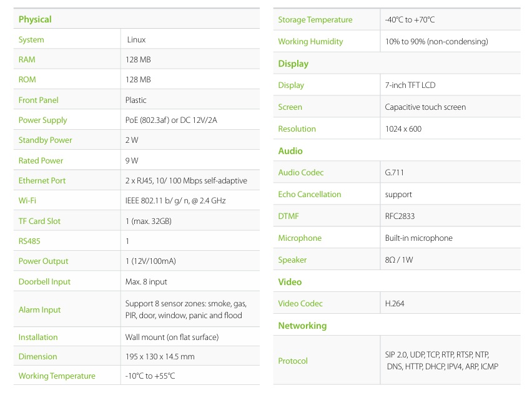
Task: Select the '195 x 130 x 14.5 mm' dimension value
Action: (160, 357)
